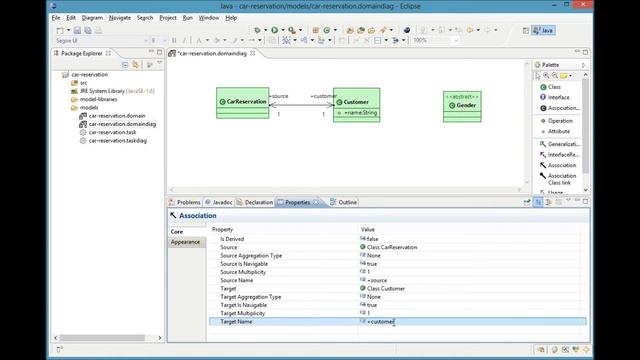Screen dimensions: 640x360
Task: Click the Source Name value +source
Action: tap(376, 280)
